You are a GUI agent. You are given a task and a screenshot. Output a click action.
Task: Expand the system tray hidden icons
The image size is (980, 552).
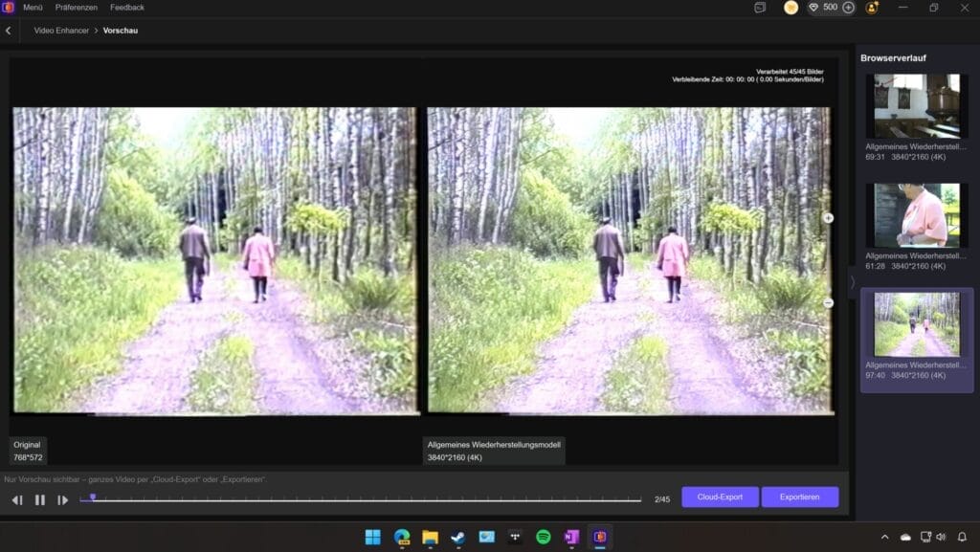click(884, 537)
